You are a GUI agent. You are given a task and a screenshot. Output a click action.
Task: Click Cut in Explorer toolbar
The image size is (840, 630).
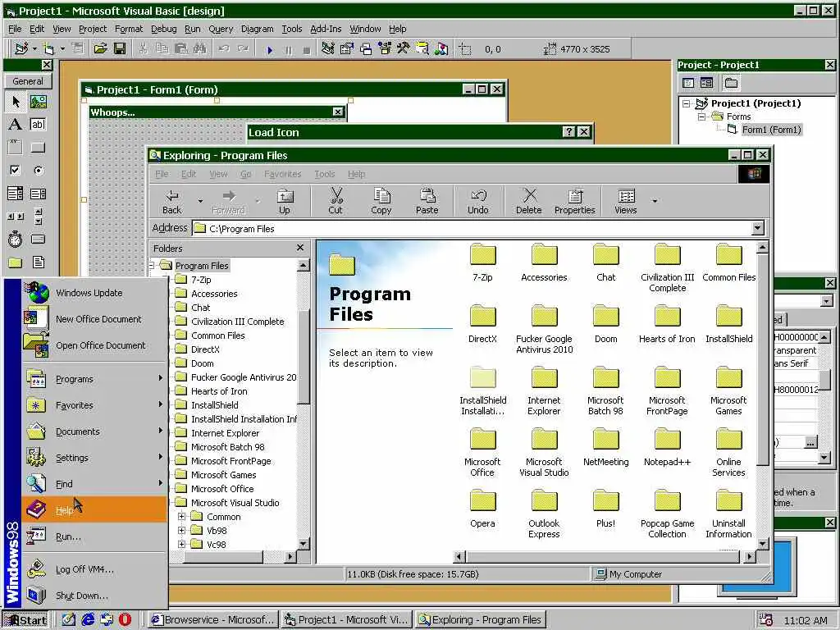[x=336, y=202]
